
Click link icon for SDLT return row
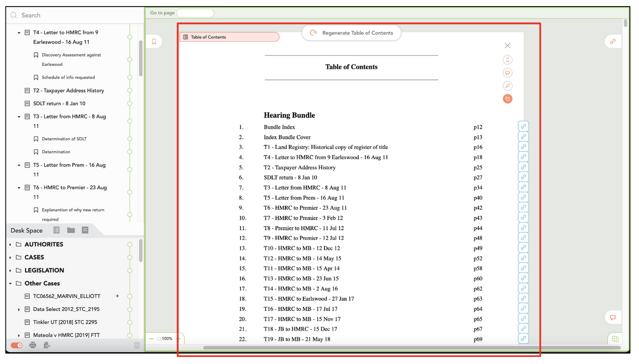point(523,177)
